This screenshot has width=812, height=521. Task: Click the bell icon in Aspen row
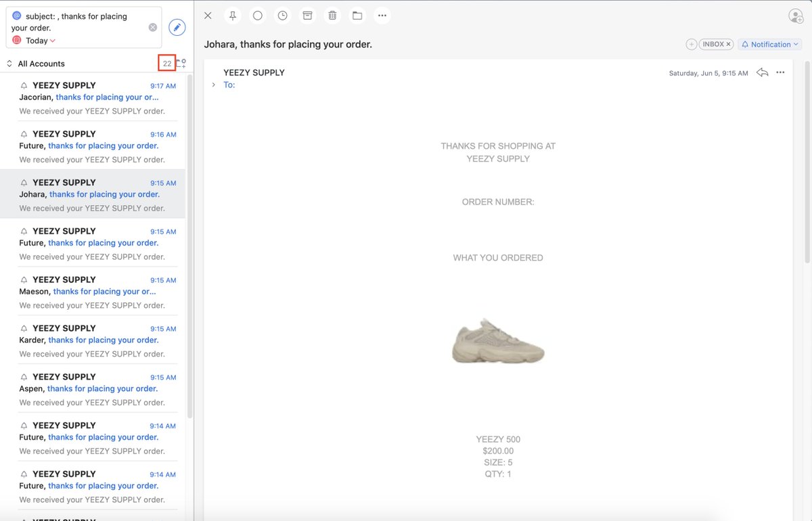point(24,378)
